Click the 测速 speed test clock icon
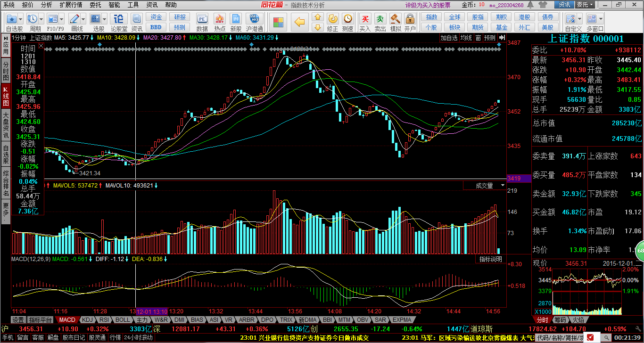 pyautogui.click(x=348, y=19)
